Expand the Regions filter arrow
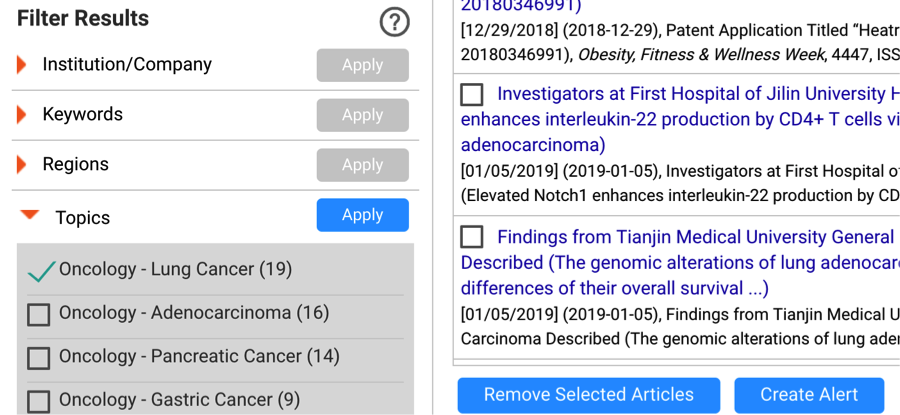Viewport: 900px width, 415px height. click(x=21, y=165)
